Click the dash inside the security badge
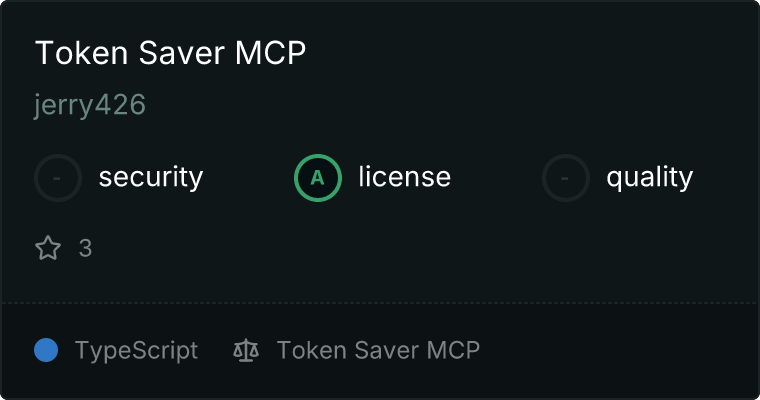The width and height of the screenshot is (760, 400). coord(57,178)
